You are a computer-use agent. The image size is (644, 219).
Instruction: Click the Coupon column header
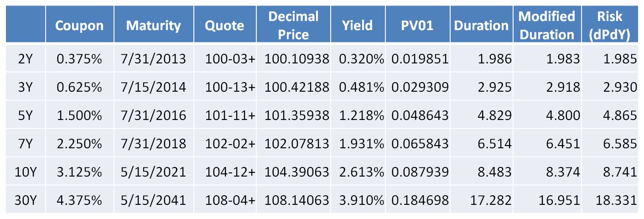coord(79,26)
